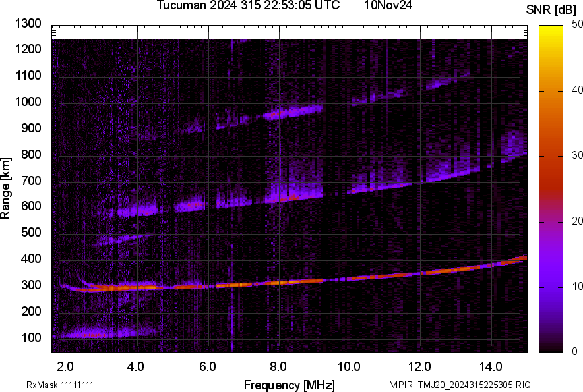Click the frequency tick label '8.0'
The height and width of the screenshot is (392, 583).
pyautogui.click(x=278, y=367)
